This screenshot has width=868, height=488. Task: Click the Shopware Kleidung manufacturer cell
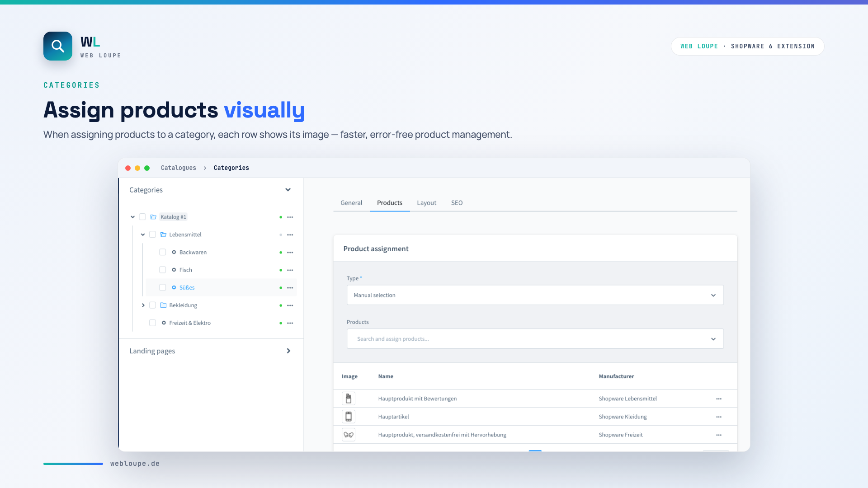tap(623, 417)
